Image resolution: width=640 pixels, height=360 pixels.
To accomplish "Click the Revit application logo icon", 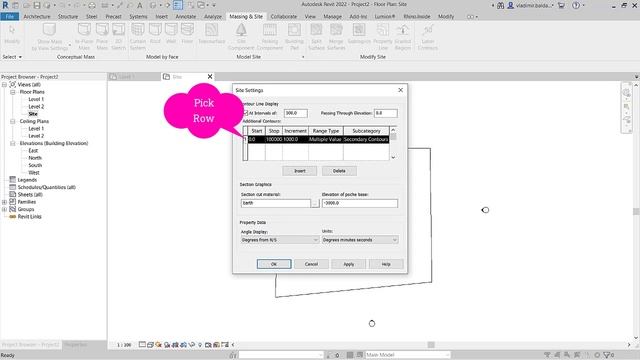I will [x=5, y=5].
